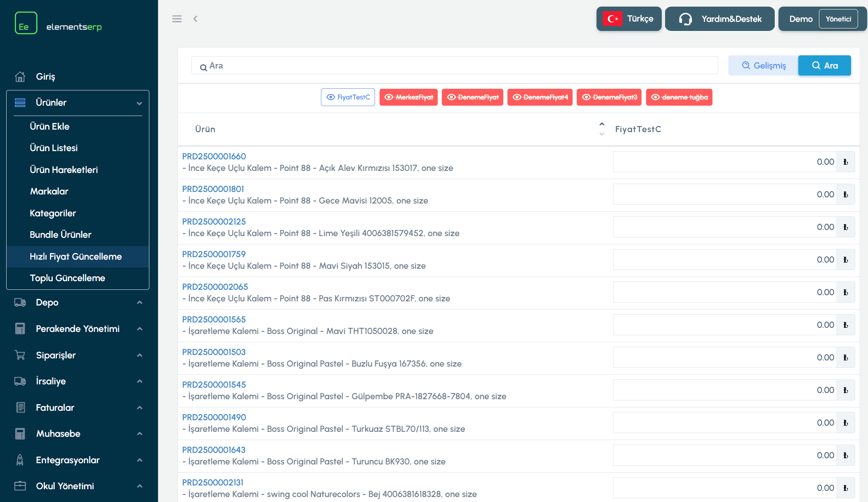Collapse the Ürünler menu chevron
The image size is (868, 502).
(139, 103)
